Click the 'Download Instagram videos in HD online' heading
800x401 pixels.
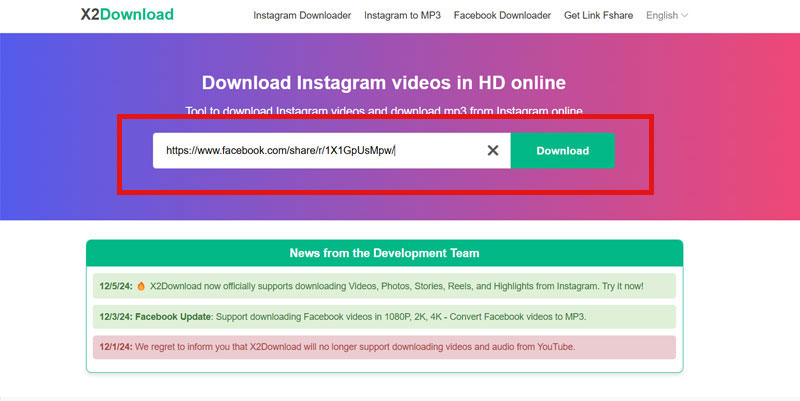coord(384,83)
